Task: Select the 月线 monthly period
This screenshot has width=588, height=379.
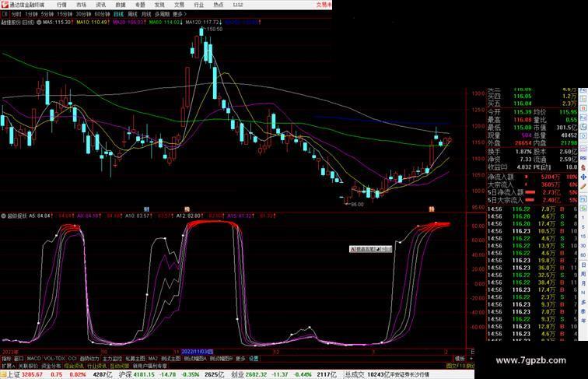Action: (146, 14)
